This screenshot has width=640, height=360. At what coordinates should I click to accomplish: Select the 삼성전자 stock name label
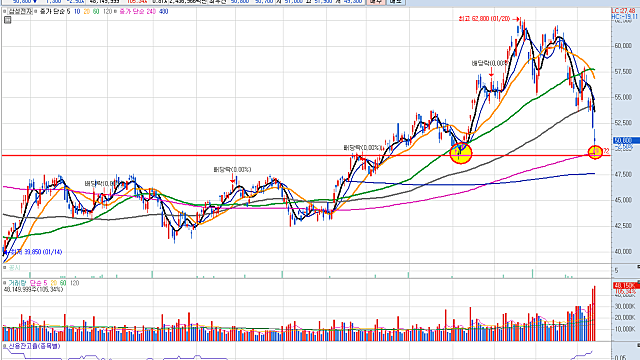click(20, 12)
